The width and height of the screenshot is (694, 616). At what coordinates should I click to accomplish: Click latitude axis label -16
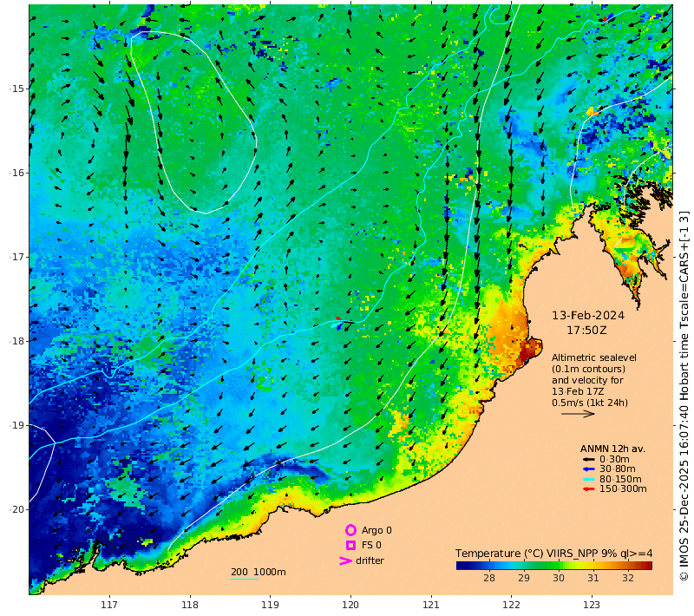[17, 173]
